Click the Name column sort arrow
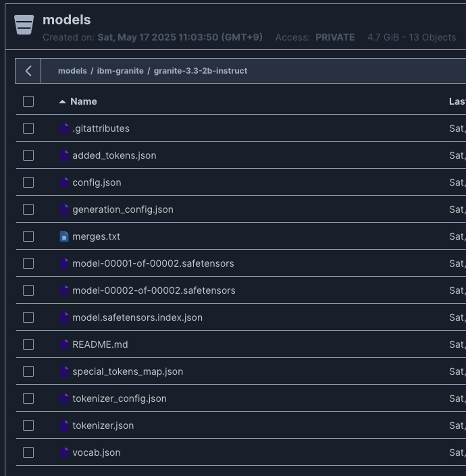 click(62, 101)
